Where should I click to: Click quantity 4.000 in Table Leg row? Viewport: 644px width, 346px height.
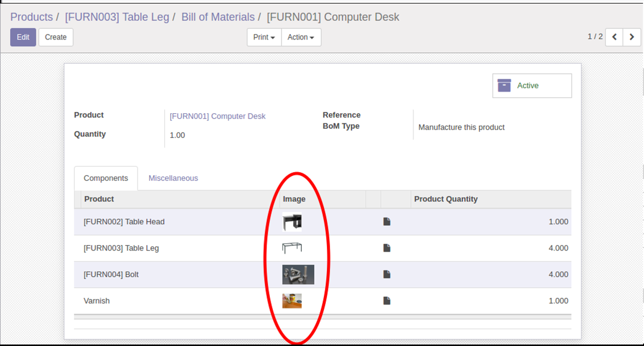[x=558, y=248]
